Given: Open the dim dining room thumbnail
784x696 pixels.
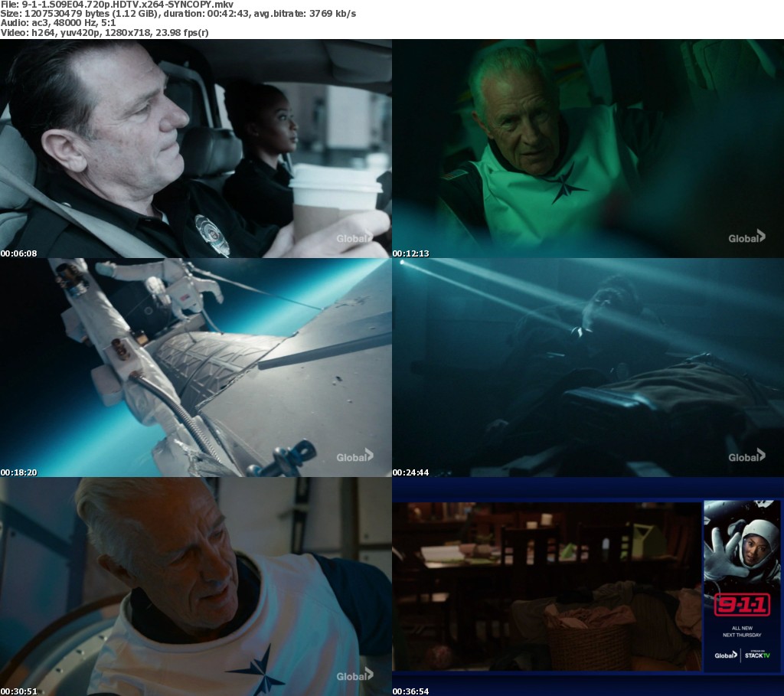Looking at the screenshot, I should 547,586.
